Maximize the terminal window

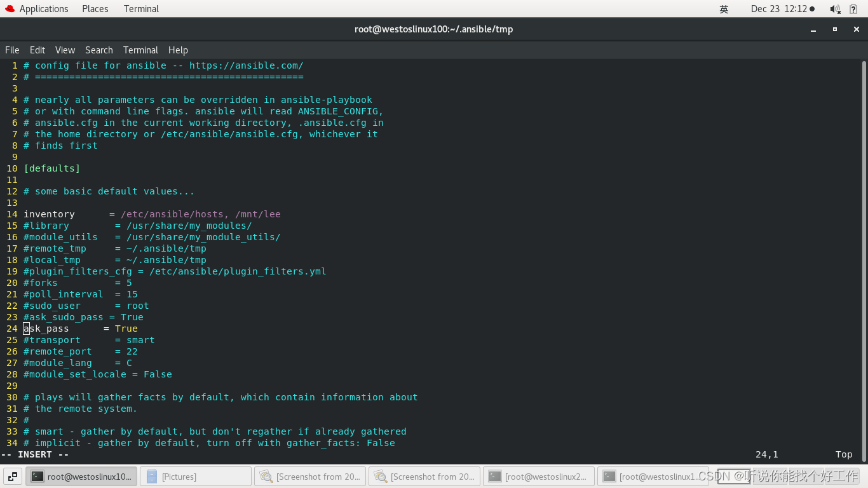pos(835,29)
